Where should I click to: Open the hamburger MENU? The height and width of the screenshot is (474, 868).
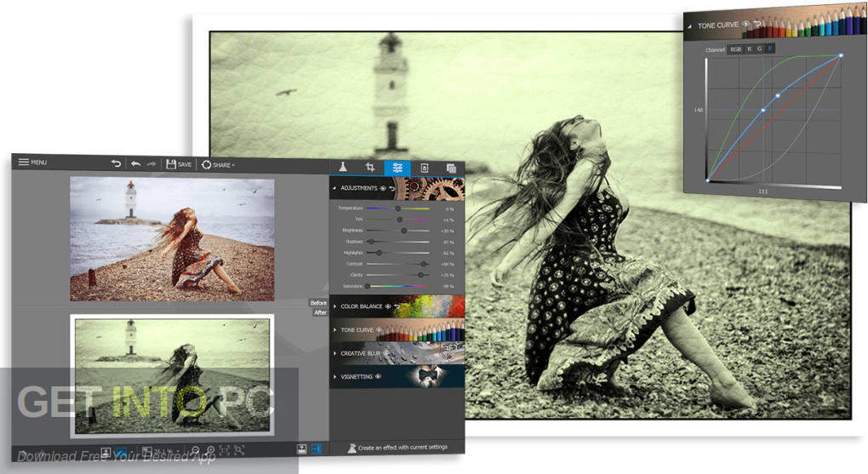pyautogui.click(x=32, y=163)
